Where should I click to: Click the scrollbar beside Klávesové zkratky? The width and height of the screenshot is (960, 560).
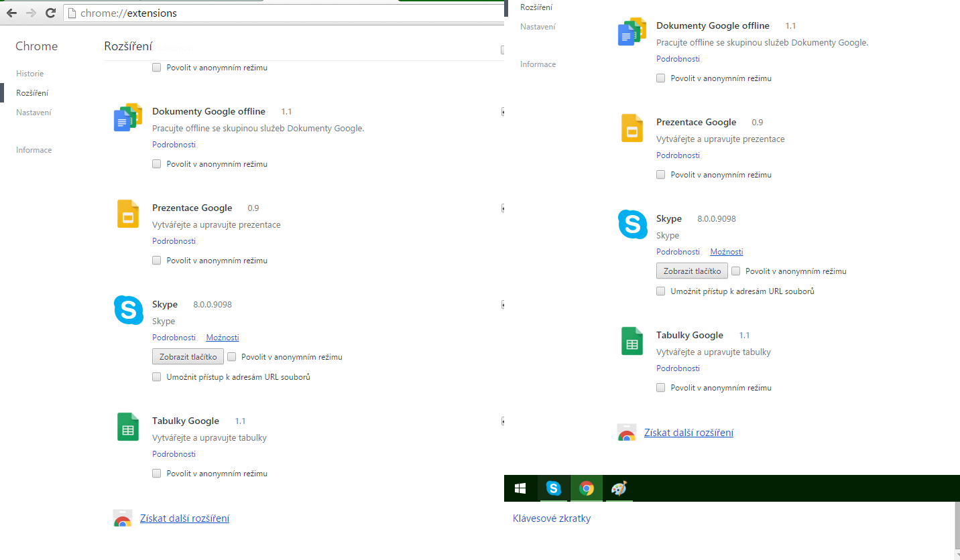click(957, 524)
